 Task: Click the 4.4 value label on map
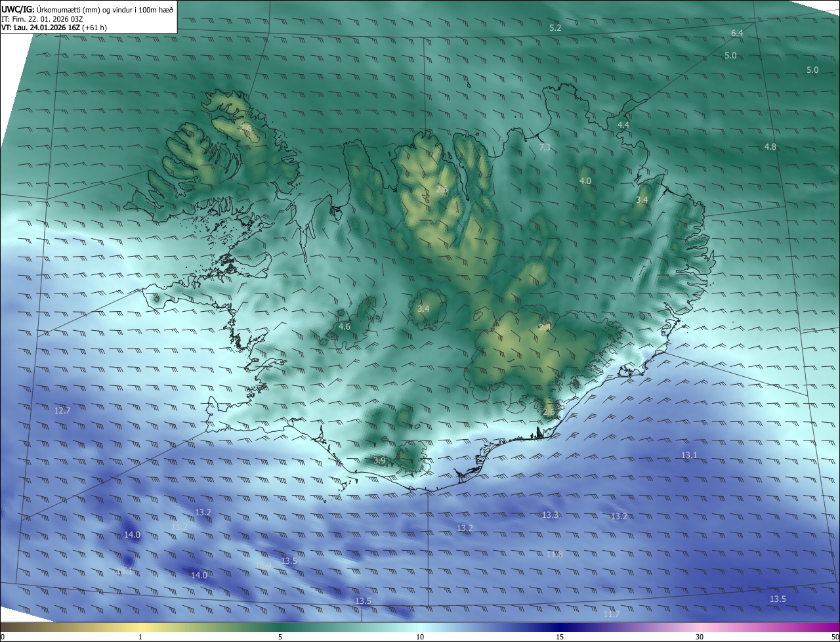click(623, 125)
